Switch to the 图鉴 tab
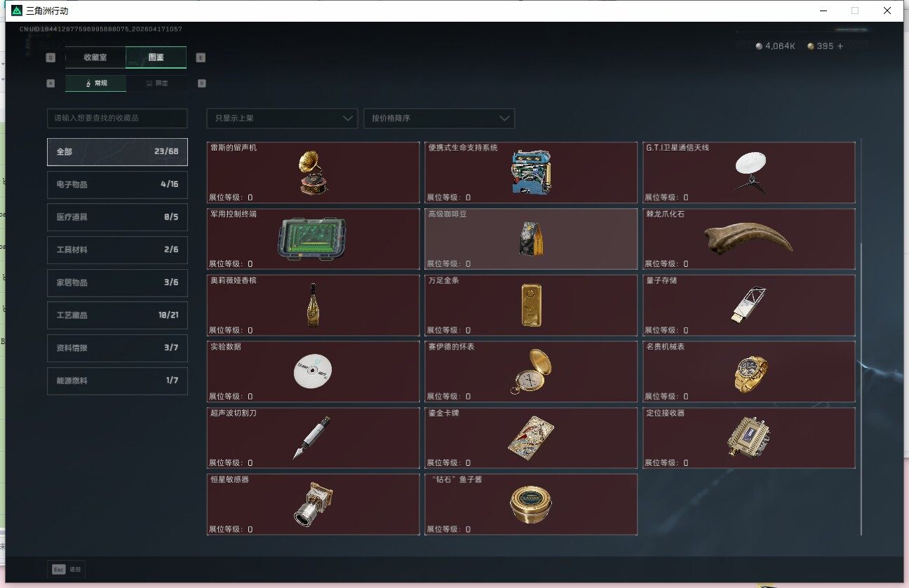Viewport: 909px width, 588px height. pos(156,57)
